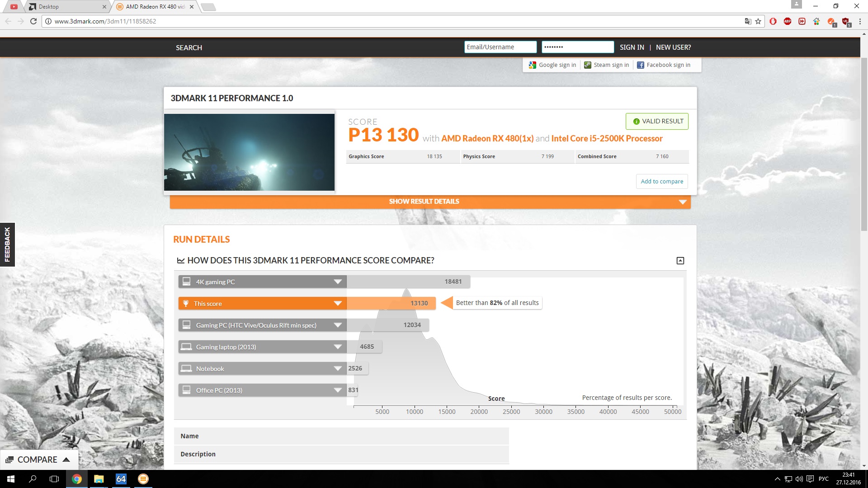Open File Explorer from taskbar
Screen dimensions: 868x488
click(99, 479)
